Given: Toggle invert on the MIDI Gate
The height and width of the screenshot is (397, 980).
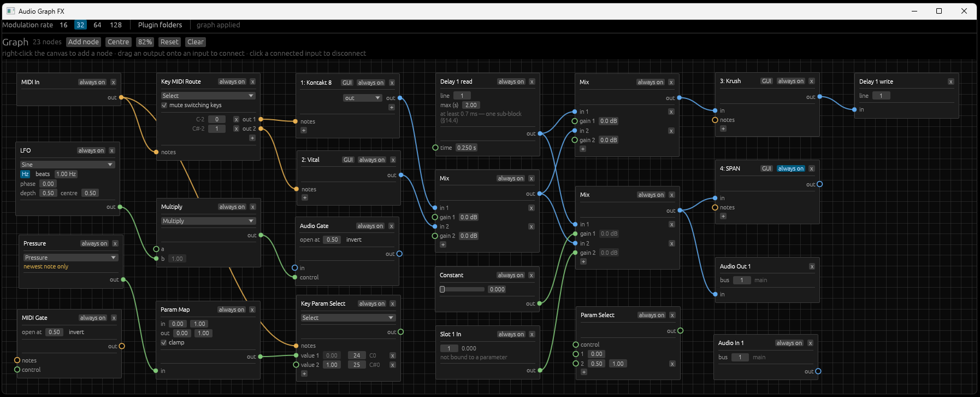Looking at the screenshot, I should (x=76, y=332).
